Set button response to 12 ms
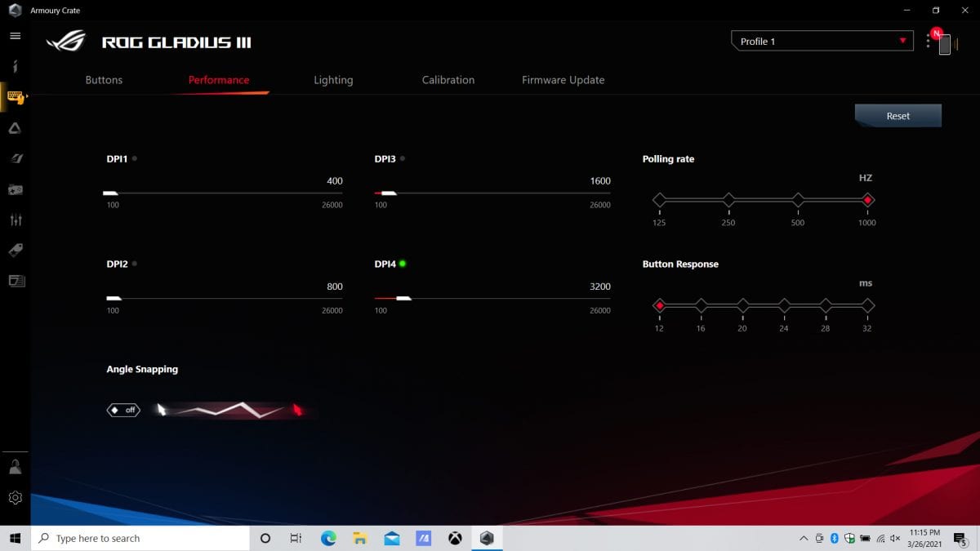The width and height of the screenshot is (980, 551). (x=659, y=305)
